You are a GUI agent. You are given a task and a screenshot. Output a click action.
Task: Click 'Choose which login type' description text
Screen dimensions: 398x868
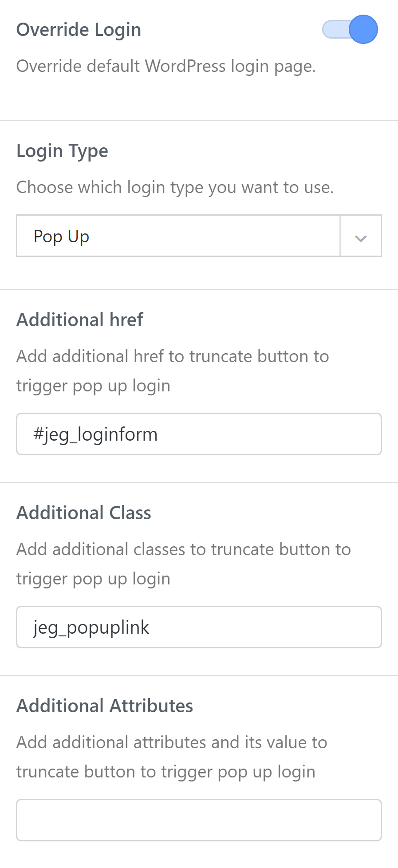click(175, 187)
